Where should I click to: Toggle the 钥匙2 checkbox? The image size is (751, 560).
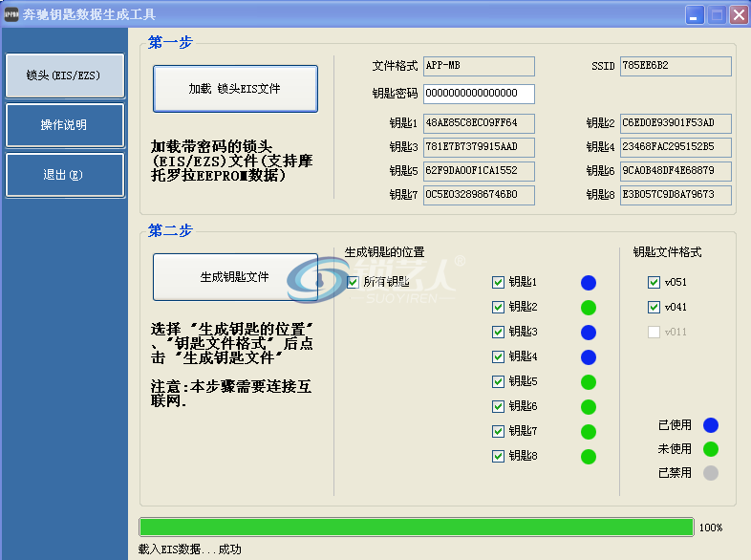(498, 307)
